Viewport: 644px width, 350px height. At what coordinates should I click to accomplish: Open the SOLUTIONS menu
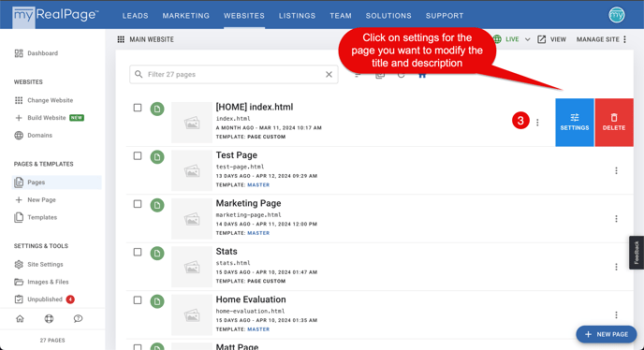(x=388, y=16)
